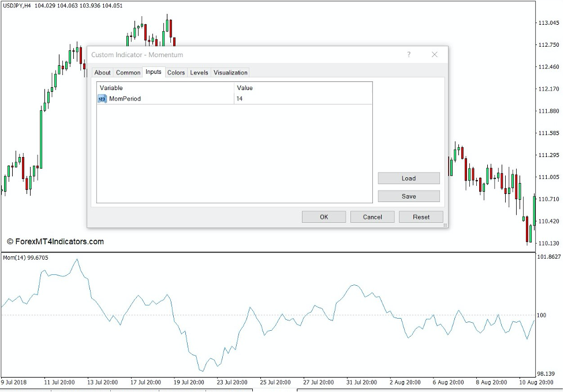Select the Inputs tab
Viewport: 564px width, 392px height.
(x=153, y=72)
